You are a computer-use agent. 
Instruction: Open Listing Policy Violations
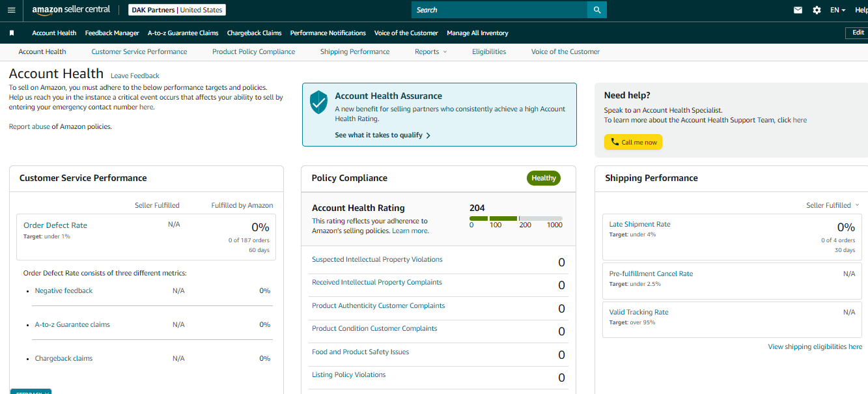(x=349, y=374)
